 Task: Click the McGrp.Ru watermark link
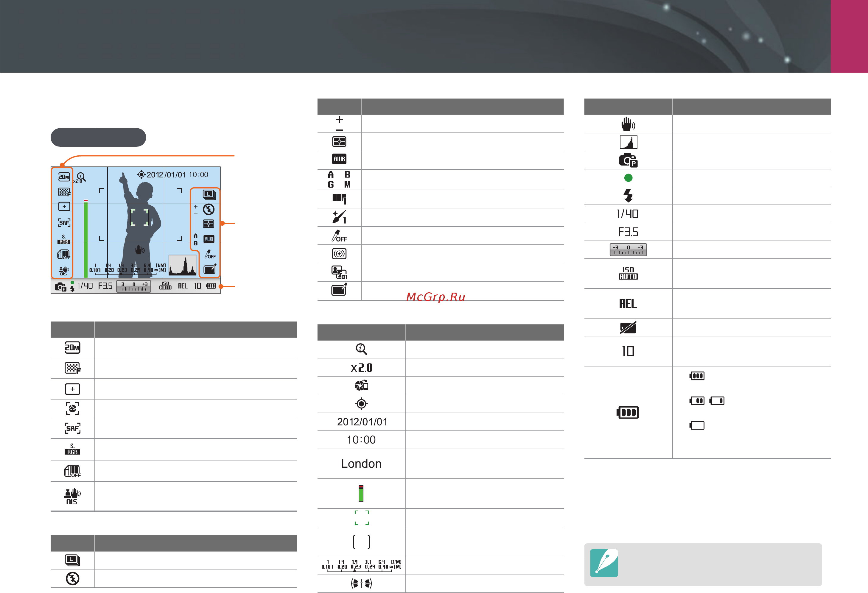436,297
